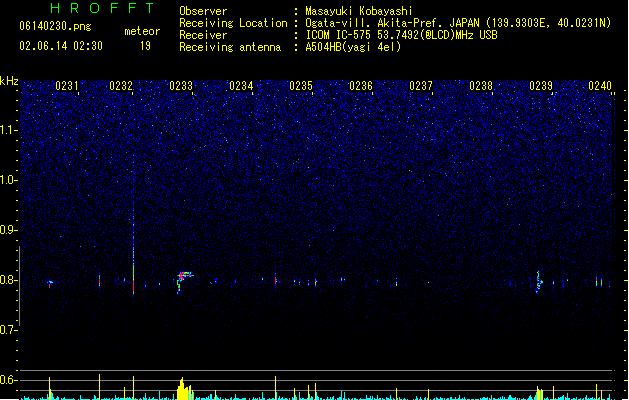Click time marker 0232

click(121, 86)
